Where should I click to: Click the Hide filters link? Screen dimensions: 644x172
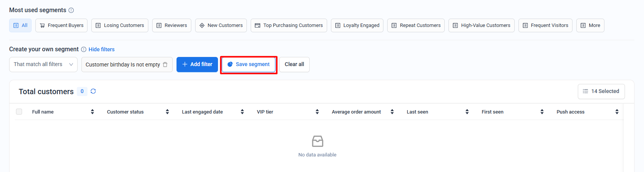point(102,49)
